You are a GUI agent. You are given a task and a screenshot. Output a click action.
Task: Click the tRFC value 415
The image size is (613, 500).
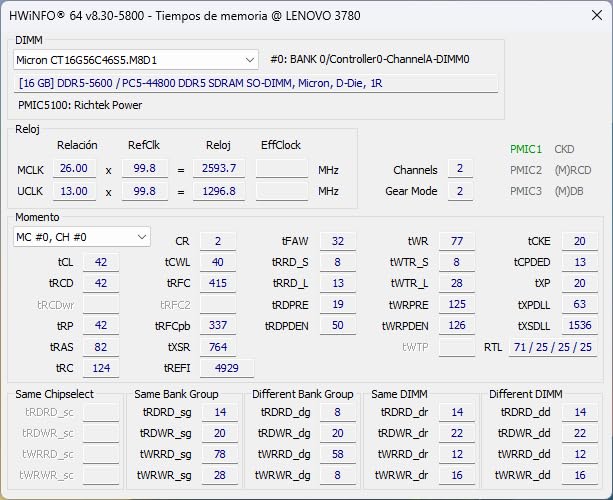pos(218,283)
